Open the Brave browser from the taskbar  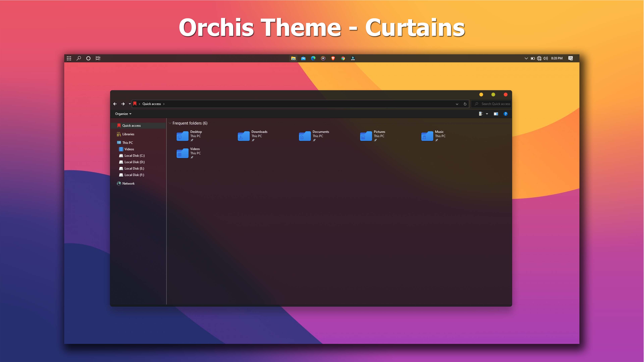(333, 58)
